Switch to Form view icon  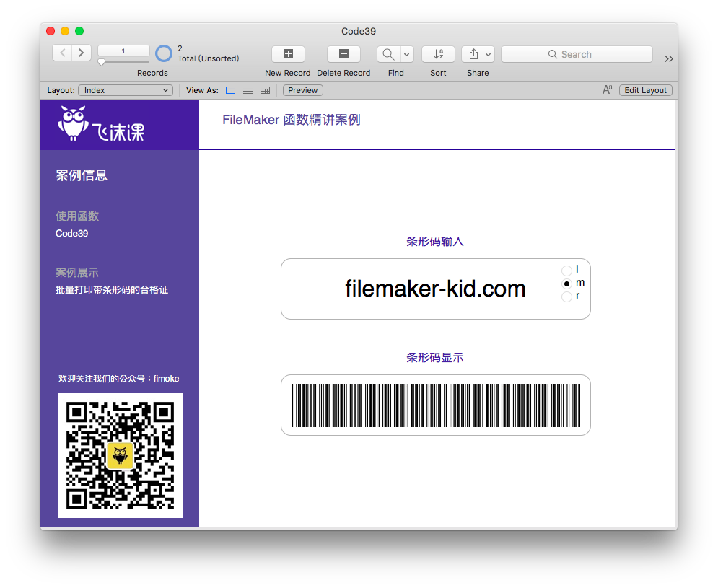[x=231, y=90]
